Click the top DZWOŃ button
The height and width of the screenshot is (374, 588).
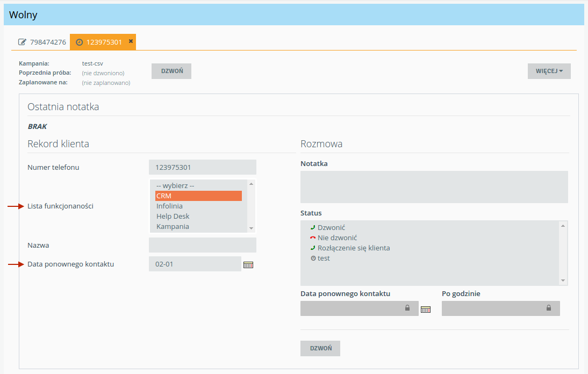171,71
